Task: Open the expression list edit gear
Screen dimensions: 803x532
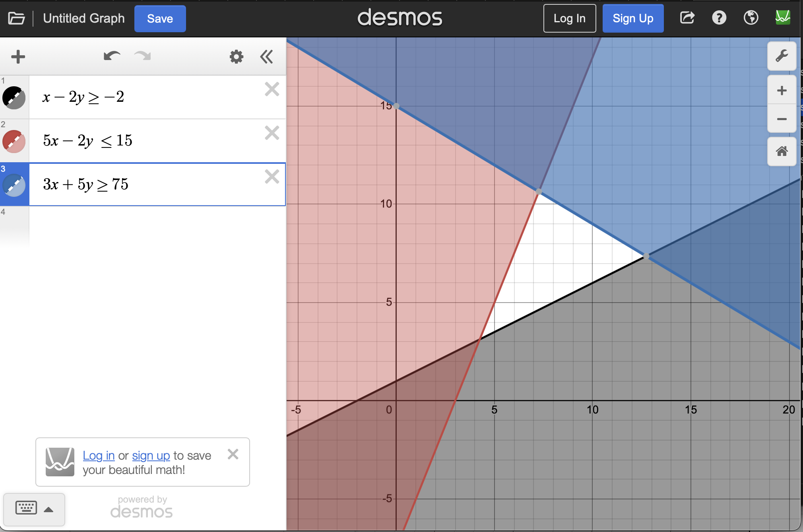Action: (236, 57)
